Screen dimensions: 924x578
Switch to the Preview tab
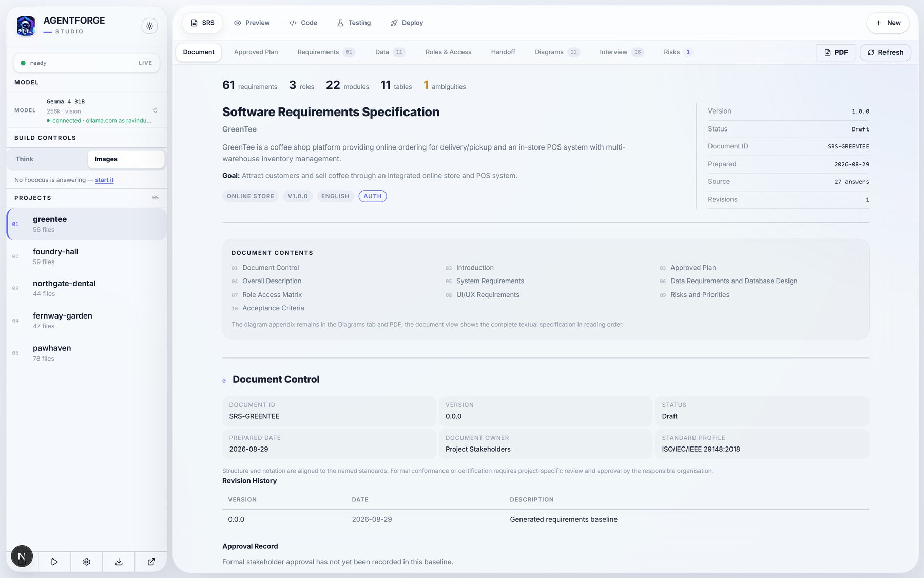point(252,23)
